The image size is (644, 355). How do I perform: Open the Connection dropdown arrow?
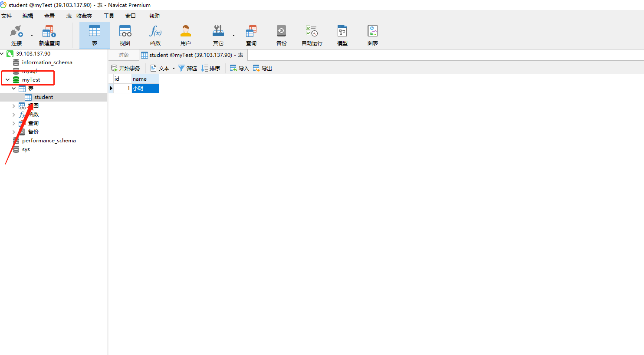(32, 36)
